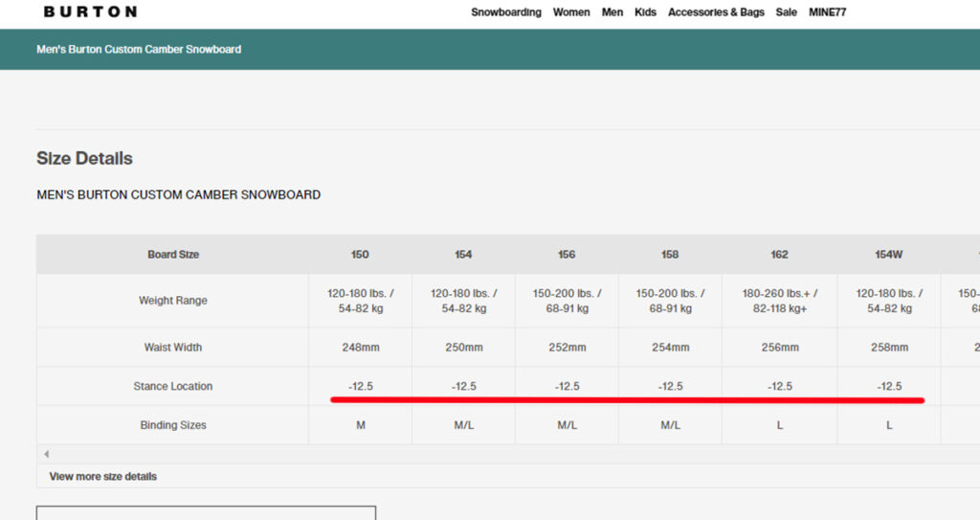
Task: Open the Kids menu
Action: click(645, 11)
